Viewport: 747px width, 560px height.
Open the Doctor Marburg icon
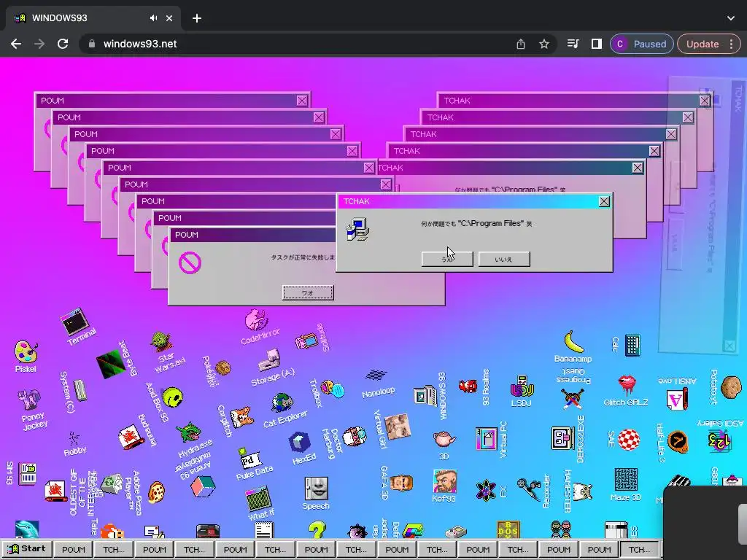click(x=355, y=437)
